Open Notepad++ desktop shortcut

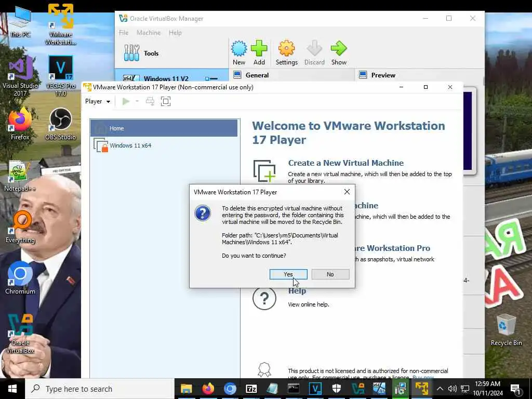tap(19, 176)
